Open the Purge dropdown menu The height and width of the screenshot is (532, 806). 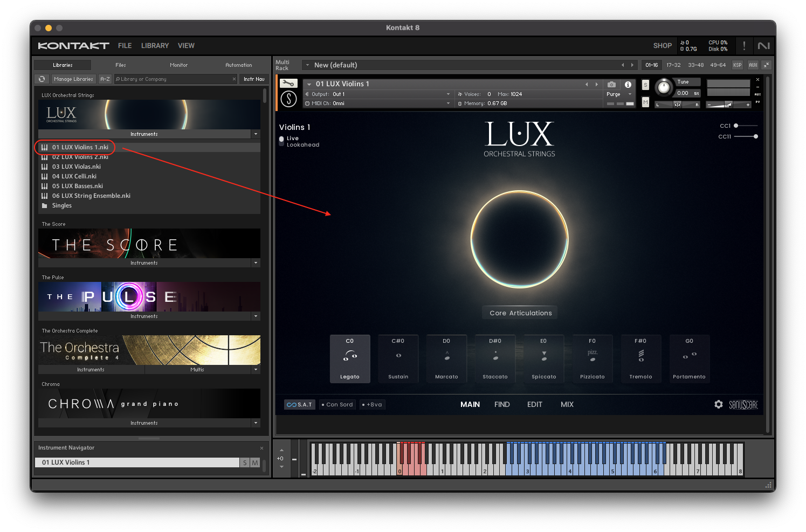pyautogui.click(x=618, y=94)
